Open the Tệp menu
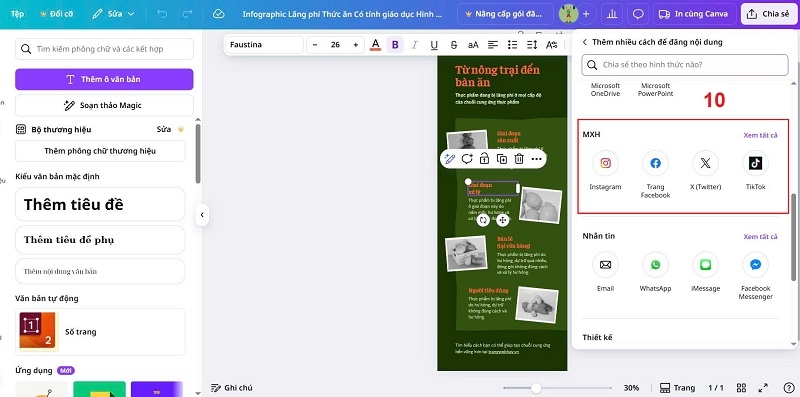Viewport: 800px width, 397px height. [17, 14]
